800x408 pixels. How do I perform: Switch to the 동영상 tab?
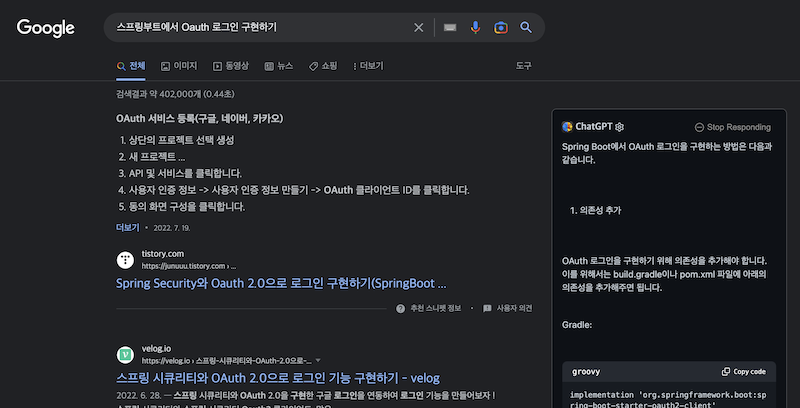pyautogui.click(x=231, y=66)
